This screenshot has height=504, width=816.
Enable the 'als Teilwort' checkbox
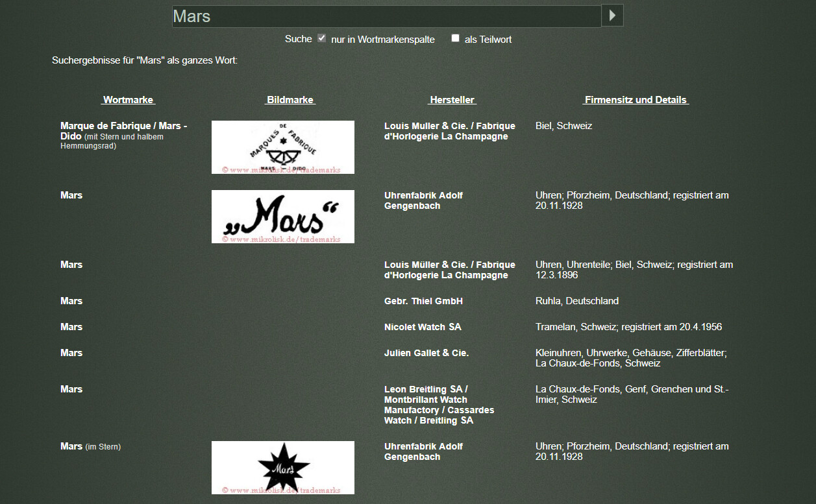click(455, 38)
